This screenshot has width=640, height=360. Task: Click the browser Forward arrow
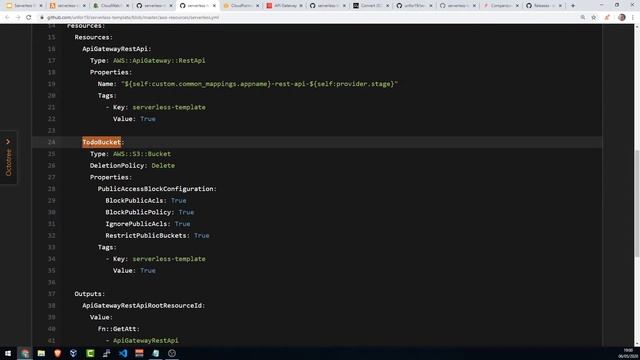point(18,18)
